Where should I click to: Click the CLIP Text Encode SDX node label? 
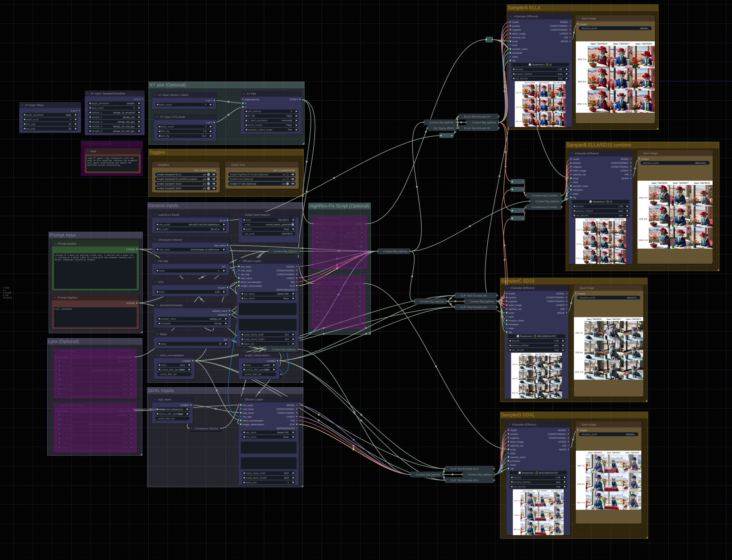coord(464,469)
